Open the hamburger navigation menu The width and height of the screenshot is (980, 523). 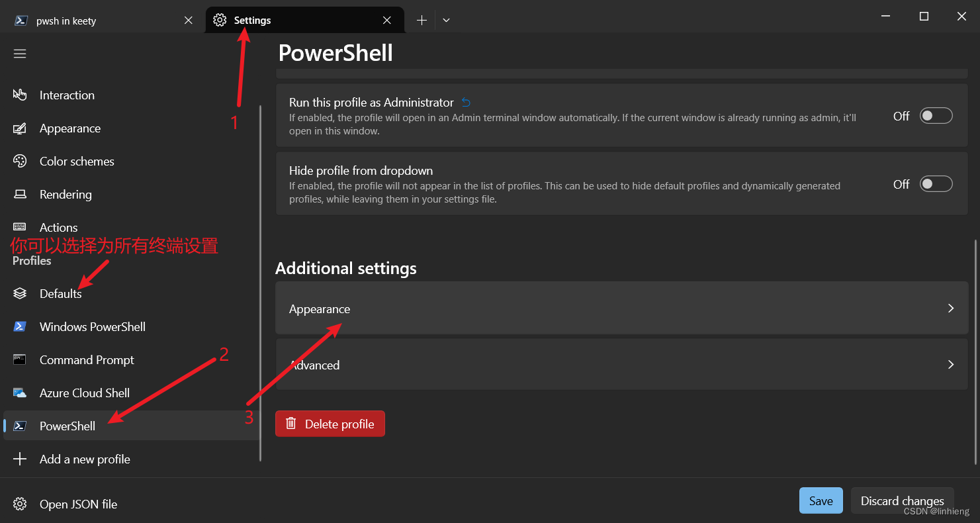pyautogui.click(x=20, y=54)
